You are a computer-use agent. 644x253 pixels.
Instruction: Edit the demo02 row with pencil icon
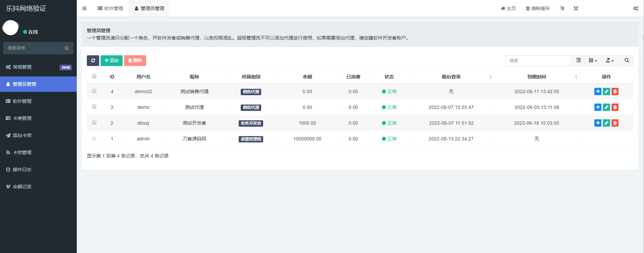click(x=606, y=91)
